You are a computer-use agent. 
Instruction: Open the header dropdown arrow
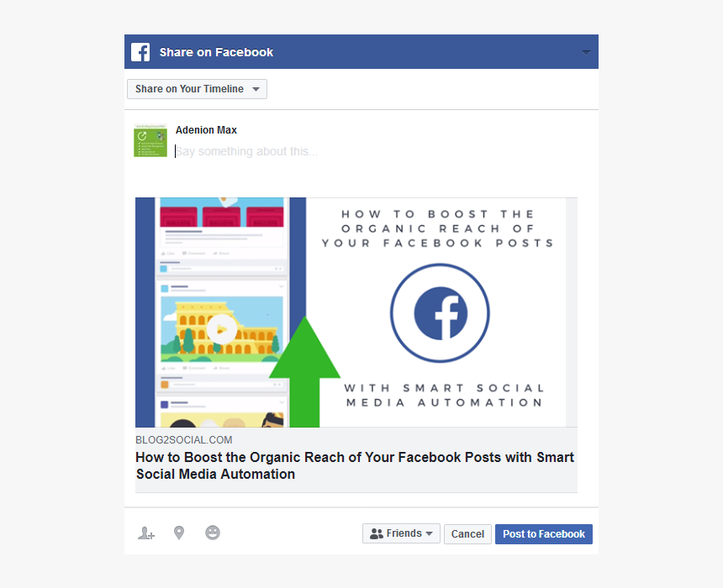pos(586,53)
